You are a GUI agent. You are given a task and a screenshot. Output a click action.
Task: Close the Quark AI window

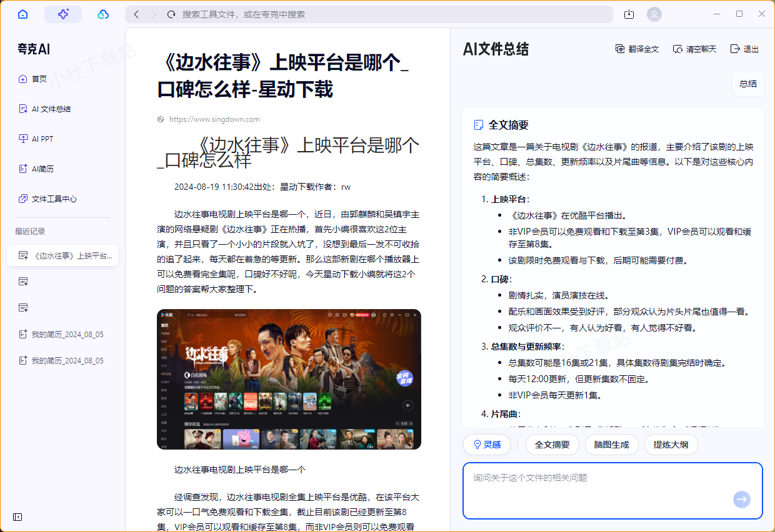coord(762,14)
